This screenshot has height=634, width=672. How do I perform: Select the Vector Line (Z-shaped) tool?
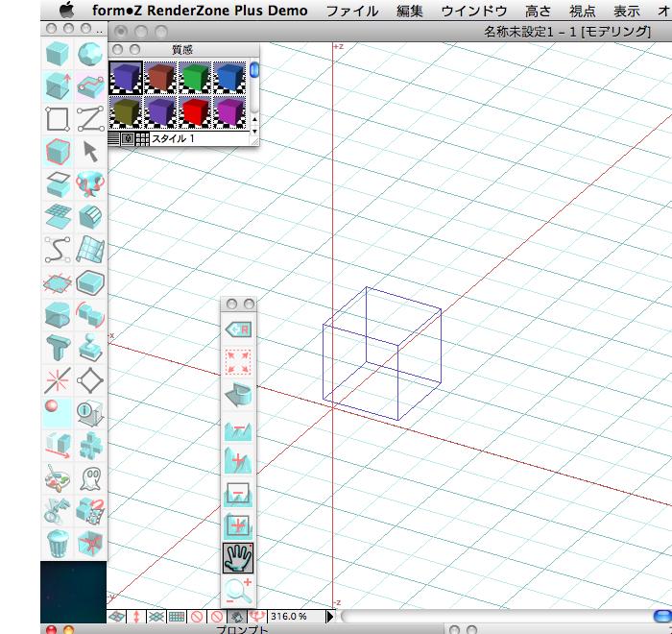pos(90,119)
